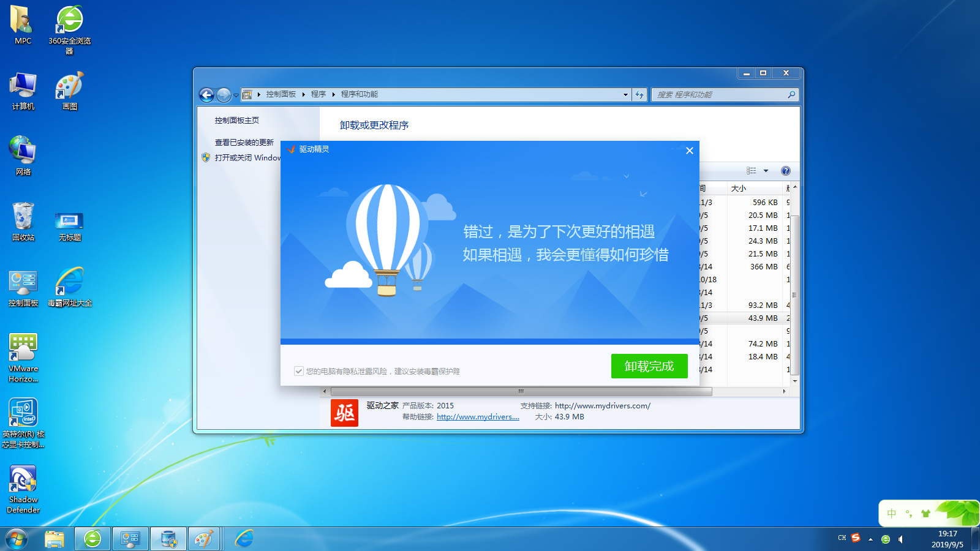
Task: Select the 英特尔核芯显卡控制 desktop icon
Action: click(x=23, y=423)
